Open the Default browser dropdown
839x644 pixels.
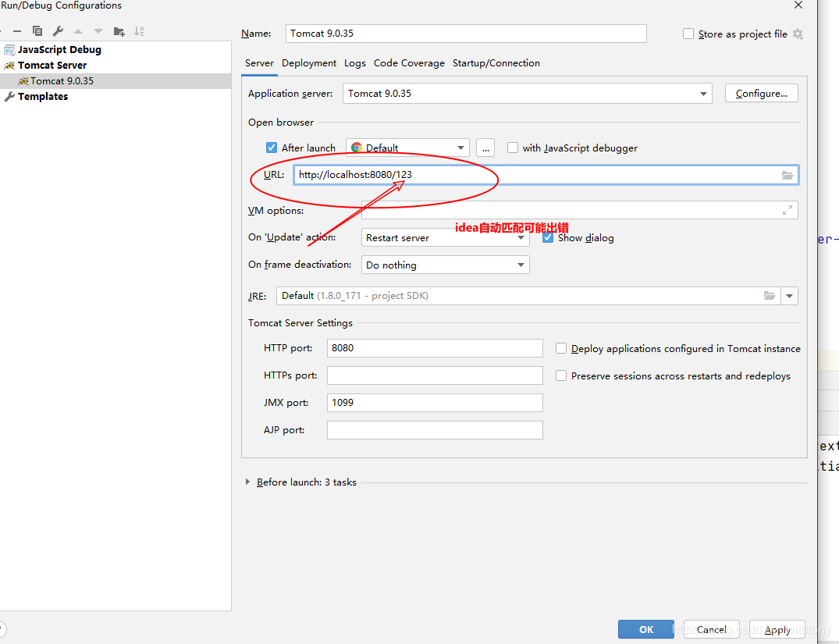tap(407, 148)
